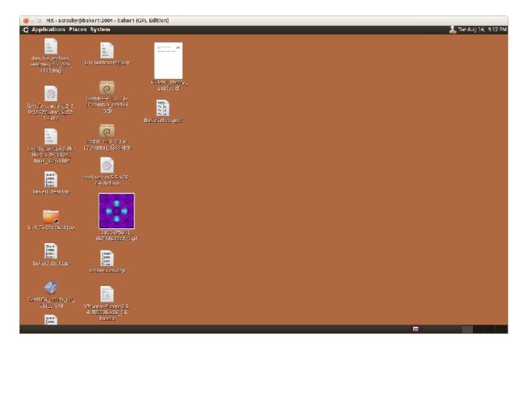Select the ibm_fw_mptsas i386.img file icon
This screenshot has height=399, width=532.
pyautogui.click(x=51, y=47)
